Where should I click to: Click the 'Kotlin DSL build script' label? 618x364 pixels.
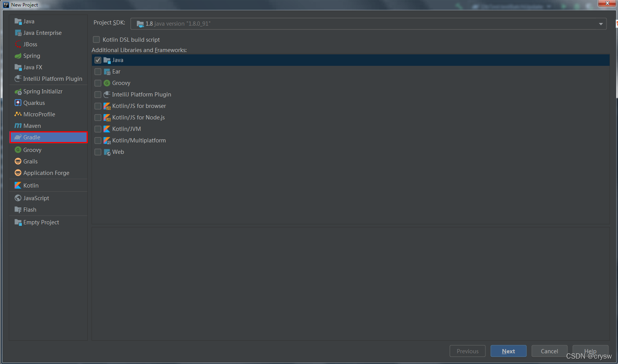tap(131, 40)
